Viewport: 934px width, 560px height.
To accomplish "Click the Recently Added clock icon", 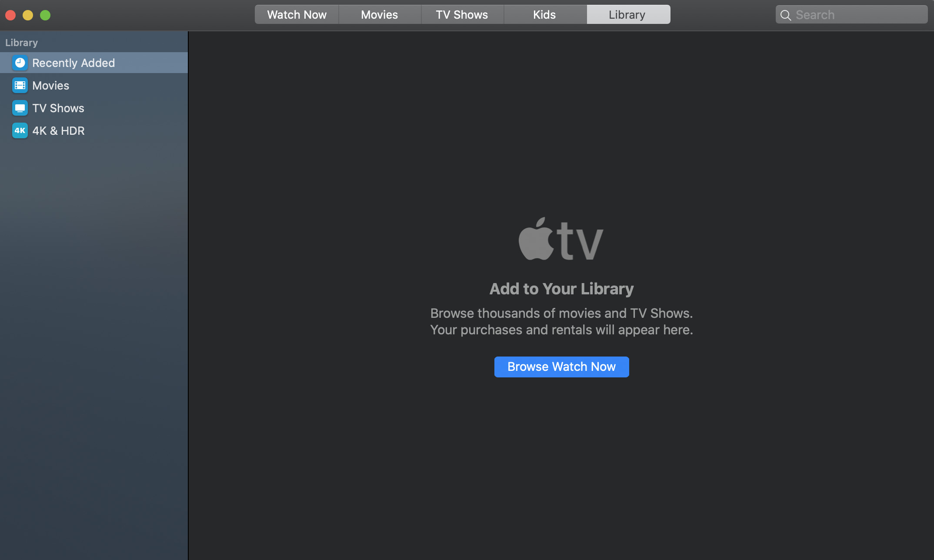I will pos(20,63).
